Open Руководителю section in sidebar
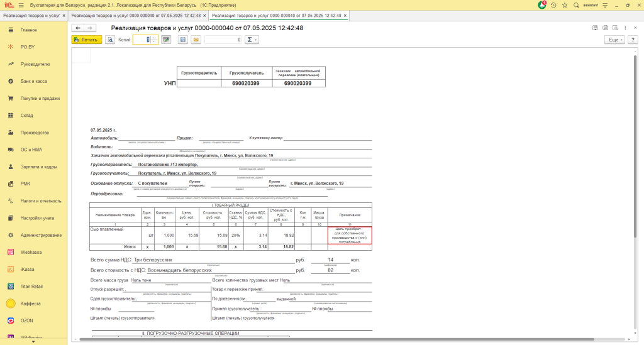This screenshot has height=345, width=644. tap(34, 64)
